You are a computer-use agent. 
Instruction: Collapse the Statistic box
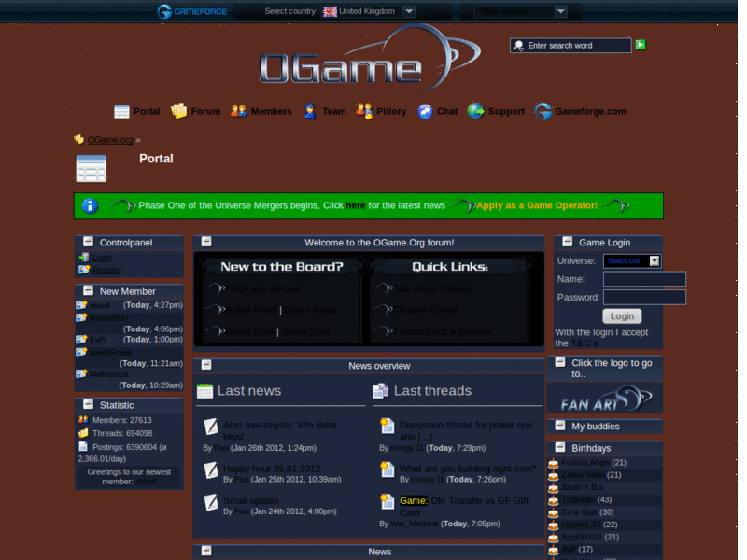point(88,404)
